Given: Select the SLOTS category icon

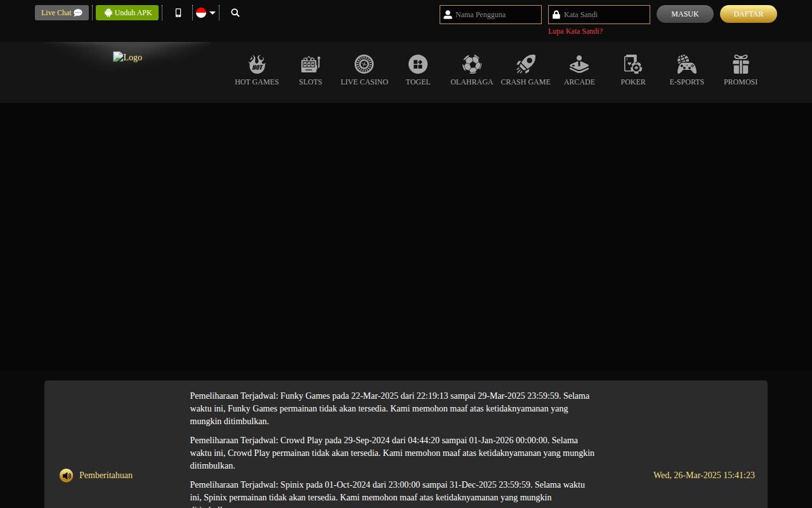Looking at the screenshot, I should click(310, 69).
